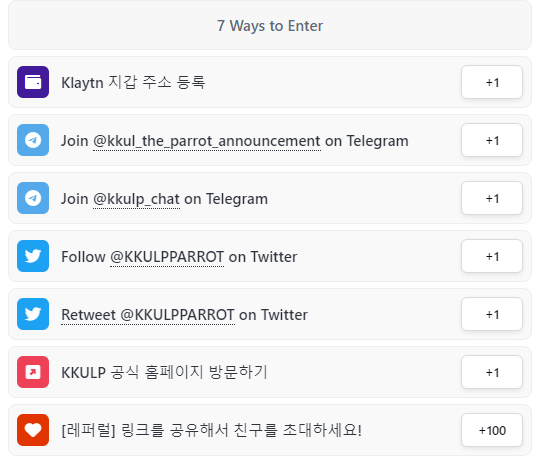Click the red external-link visit icon
The image size is (540, 462).
tap(33, 372)
